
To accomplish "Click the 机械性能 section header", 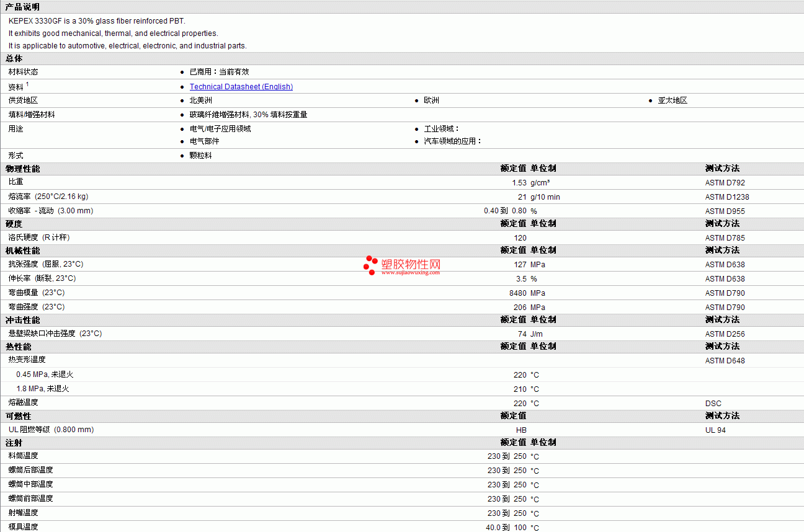I will click(x=22, y=250).
